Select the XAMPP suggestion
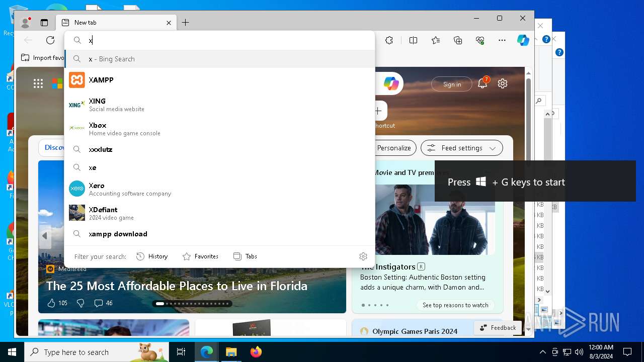Screen dimensions: 644x362 [220, 80]
